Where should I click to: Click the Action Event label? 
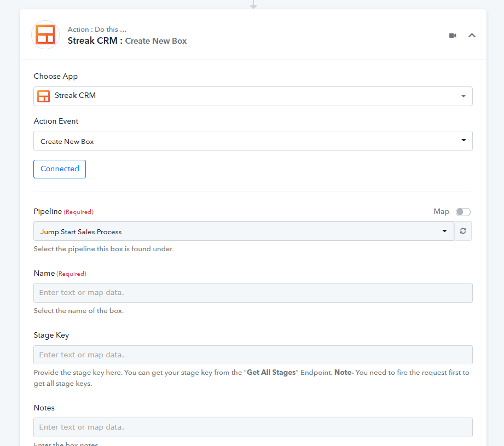pyautogui.click(x=56, y=121)
